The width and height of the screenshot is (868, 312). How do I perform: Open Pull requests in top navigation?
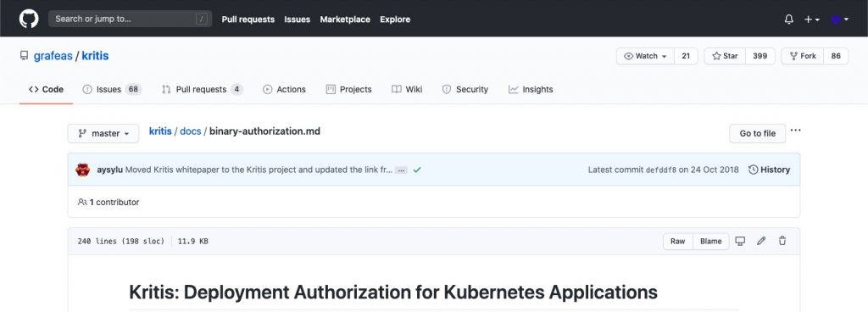click(x=248, y=19)
